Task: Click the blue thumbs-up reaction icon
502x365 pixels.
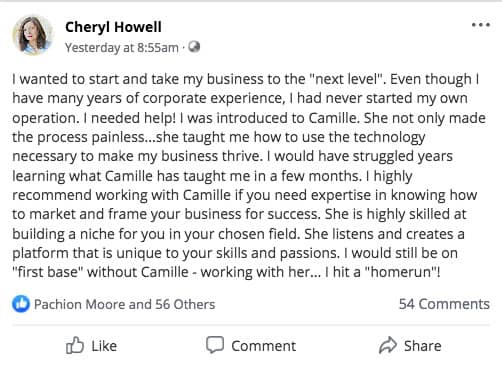Action: point(21,304)
